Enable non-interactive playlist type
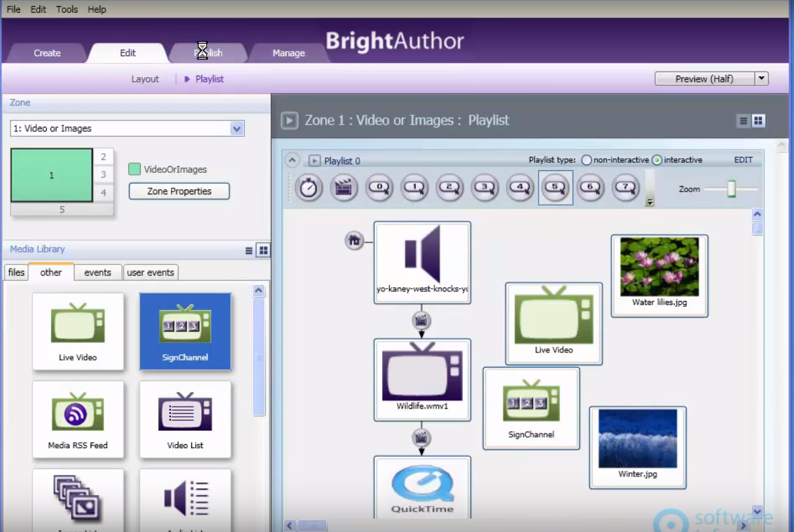 (x=587, y=160)
